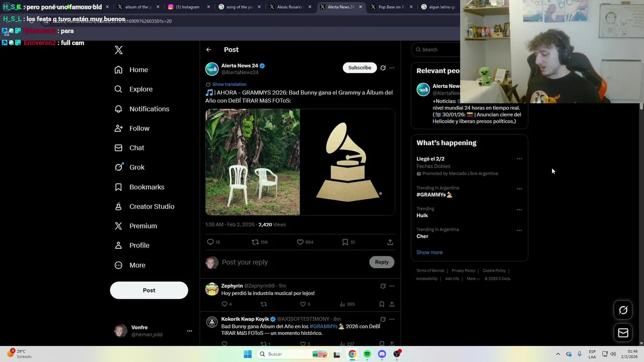Open options for #GRAMMYs trend

[x=519, y=189]
